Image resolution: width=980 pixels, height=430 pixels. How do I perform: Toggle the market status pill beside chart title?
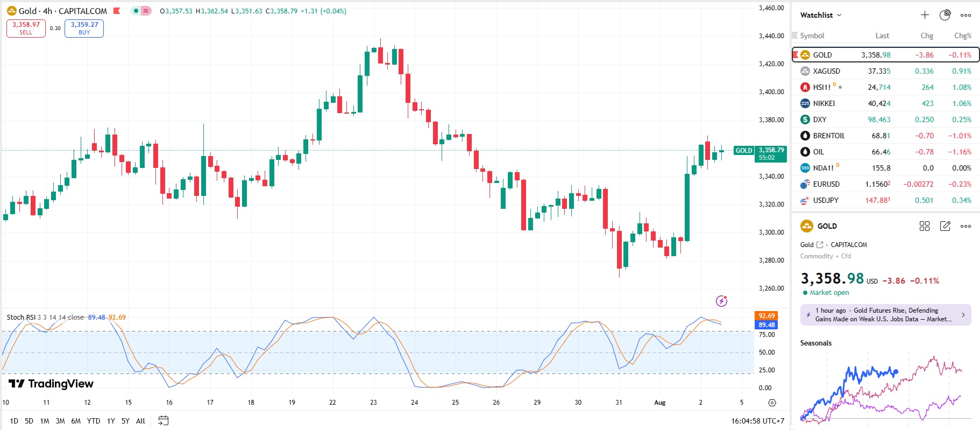[x=141, y=11]
